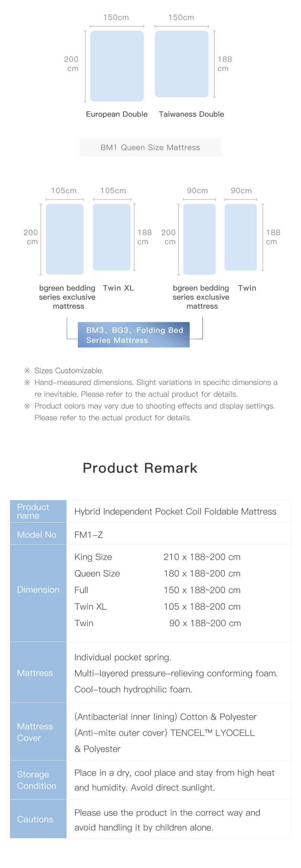Click the Dimension header cell
Screen dimensions: 301x868
[x=38, y=590]
